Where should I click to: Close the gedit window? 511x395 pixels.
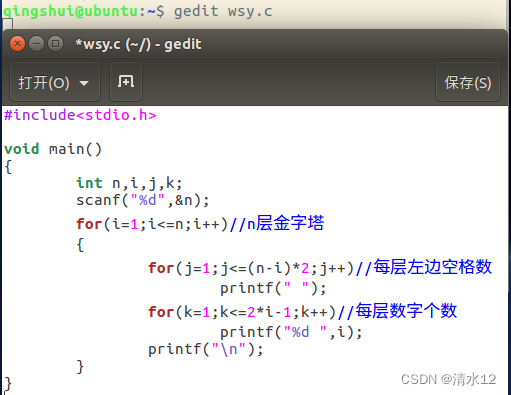point(17,44)
